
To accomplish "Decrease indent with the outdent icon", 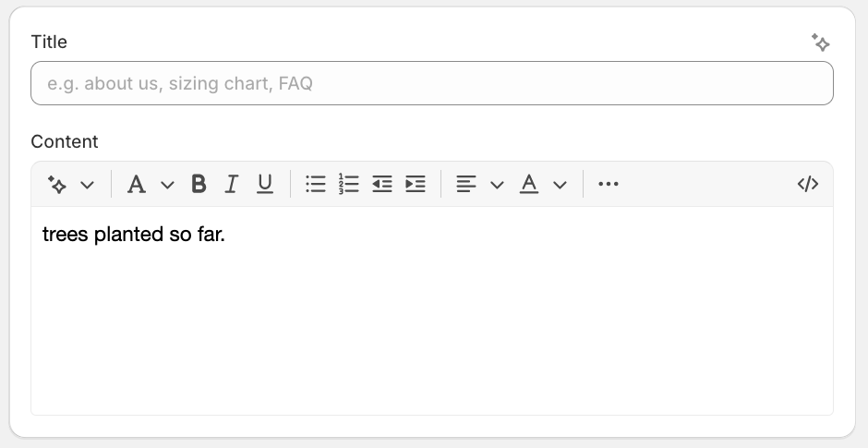I will (x=382, y=184).
